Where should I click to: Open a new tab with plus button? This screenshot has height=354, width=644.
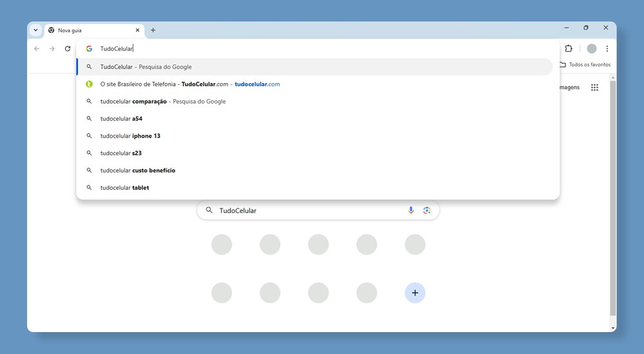click(153, 30)
